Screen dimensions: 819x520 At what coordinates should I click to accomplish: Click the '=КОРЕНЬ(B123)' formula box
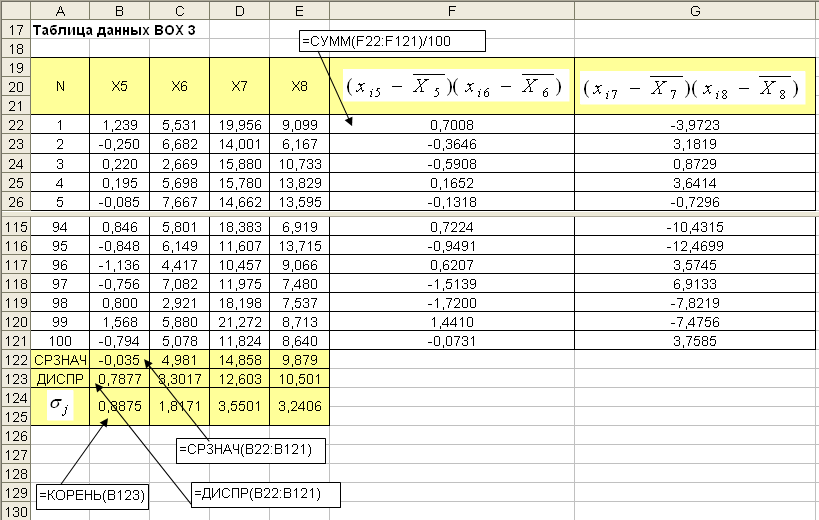click(92, 497)
